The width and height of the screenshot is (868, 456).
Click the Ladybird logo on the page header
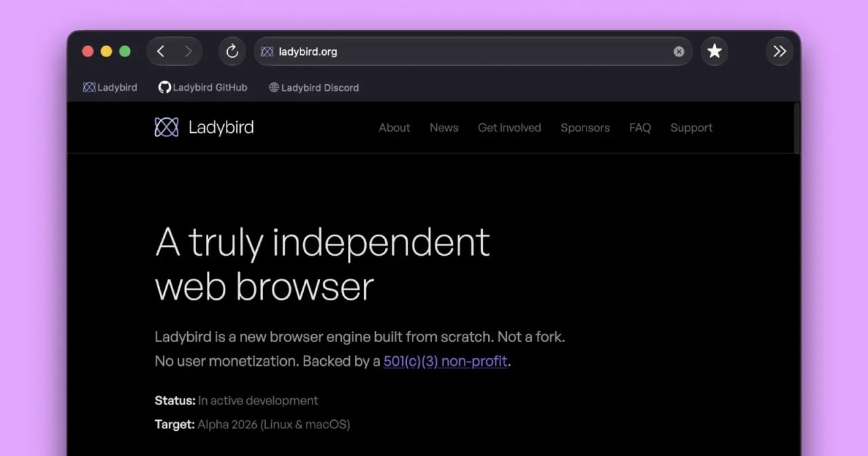tap(204, 128)
